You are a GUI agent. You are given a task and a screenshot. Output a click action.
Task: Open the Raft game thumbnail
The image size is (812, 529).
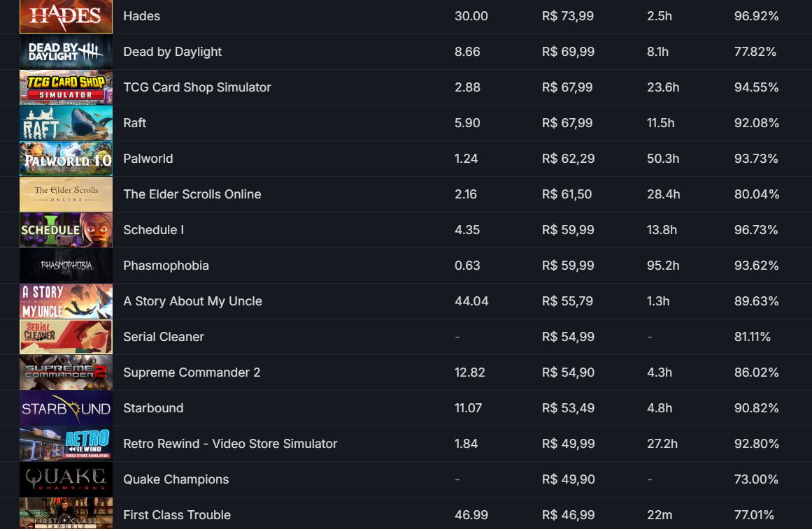(x=66, y=123)
